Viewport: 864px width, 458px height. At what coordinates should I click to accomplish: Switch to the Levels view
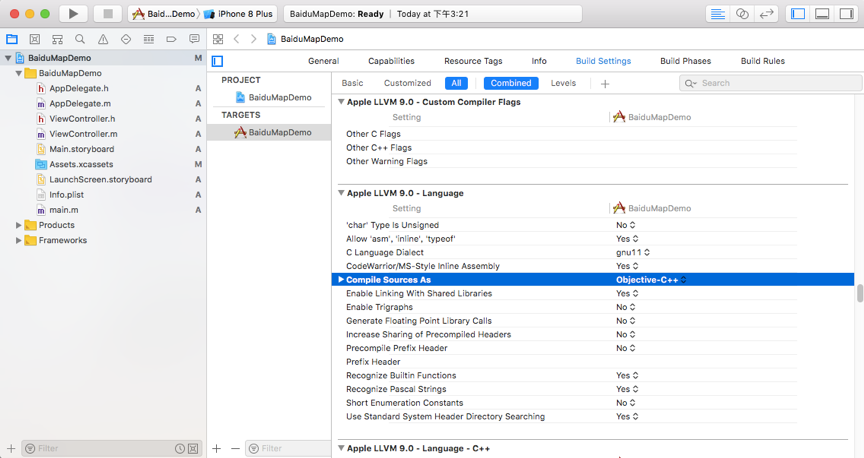[563, 83]
